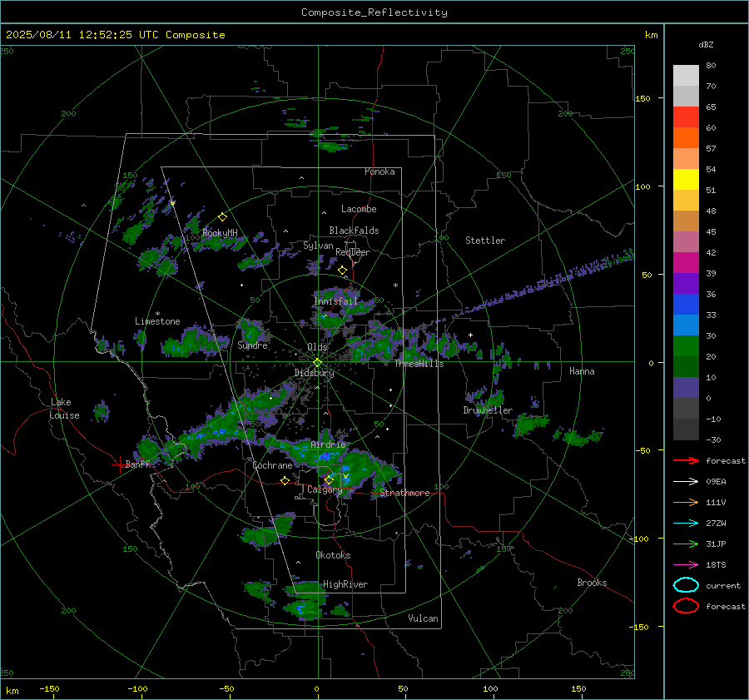Image resolution: width=749 pixels, height=700 pixels.
Task: Click the Innisfail city label
Action: 336,301
